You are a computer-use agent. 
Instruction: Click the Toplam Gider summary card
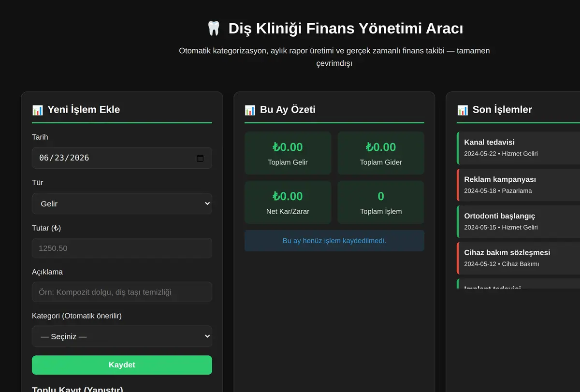pyautogui.click(x=381, y=153)
